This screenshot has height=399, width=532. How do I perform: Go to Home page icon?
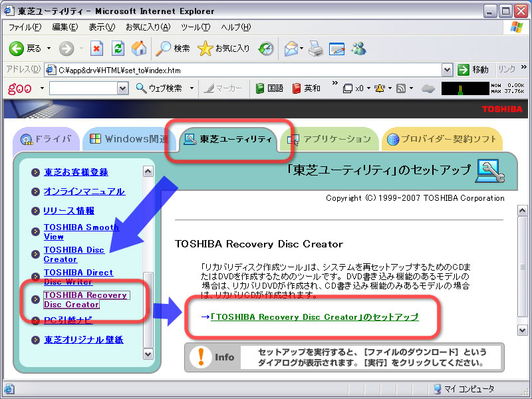click(139, 49)
